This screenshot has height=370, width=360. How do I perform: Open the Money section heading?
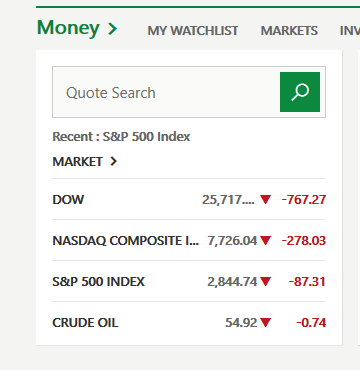(68, 28)
